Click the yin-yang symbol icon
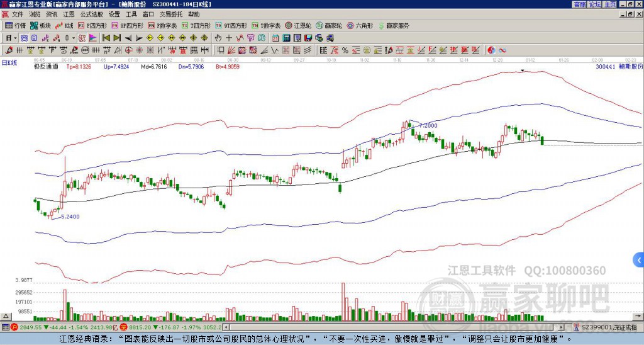The width and height of the screenshot is (644, 345). coord(491,50)
